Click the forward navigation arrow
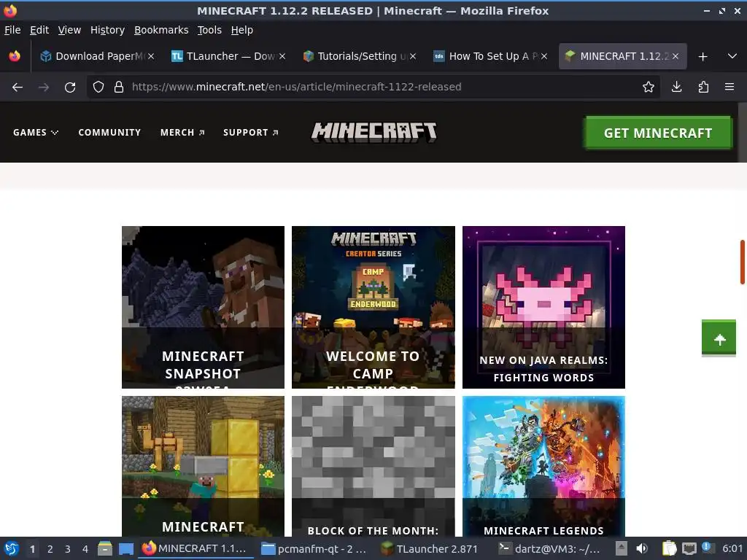The image size is (747, 560). pyautogui.click(x=44, y=87)
